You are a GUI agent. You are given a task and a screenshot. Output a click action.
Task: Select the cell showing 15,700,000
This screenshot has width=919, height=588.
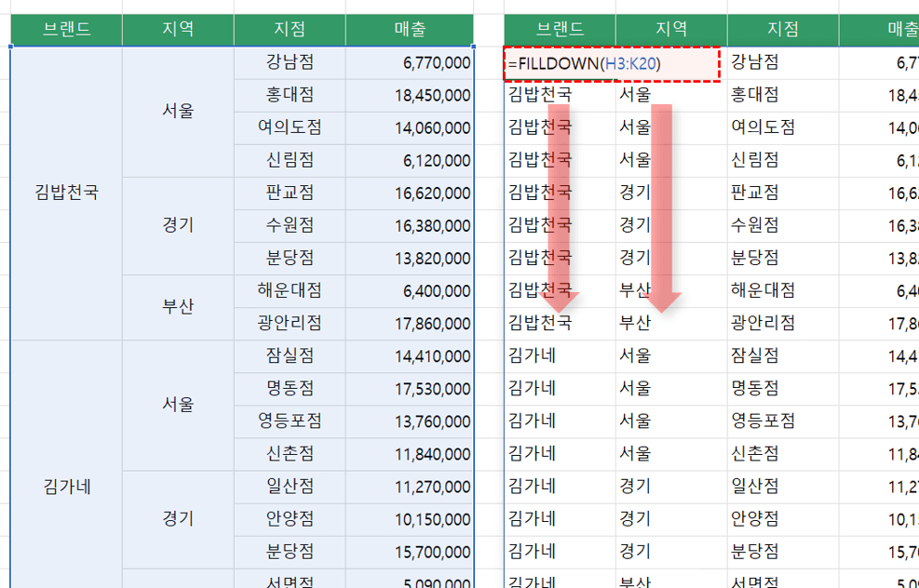pyautogui.click(x=410, y=551)
